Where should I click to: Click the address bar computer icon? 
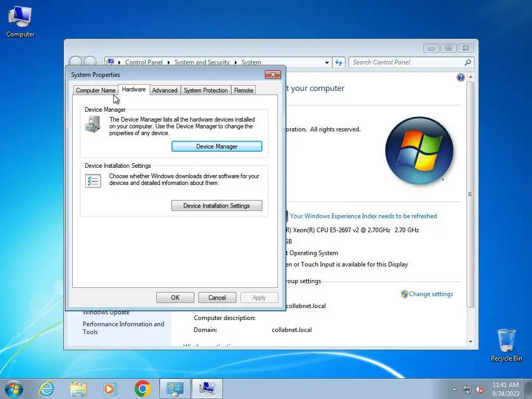[111, 62]
